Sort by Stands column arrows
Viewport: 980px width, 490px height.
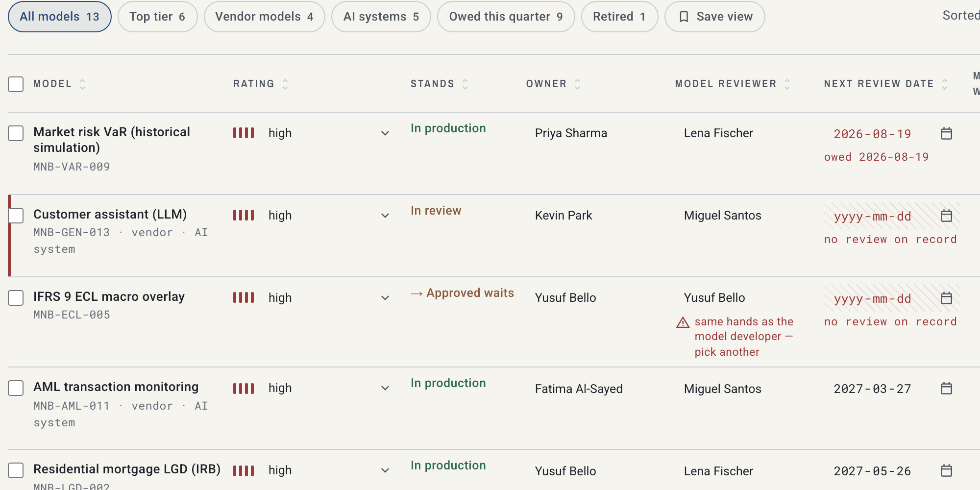pyautogui.click(x=465, y=84)
